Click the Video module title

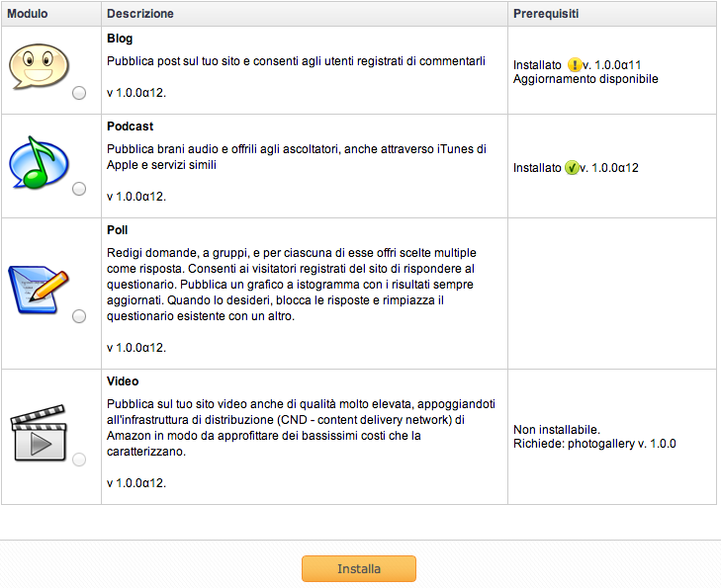(x=123, y=381)
